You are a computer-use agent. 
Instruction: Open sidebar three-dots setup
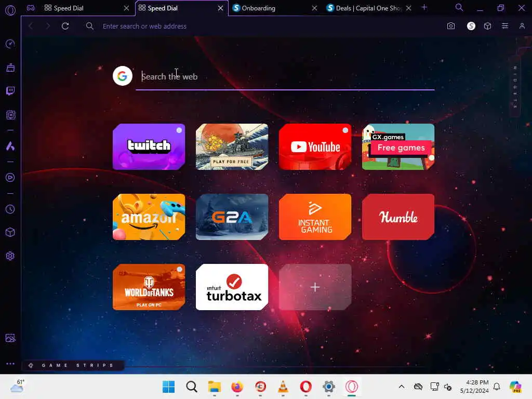tap(10, 364)
